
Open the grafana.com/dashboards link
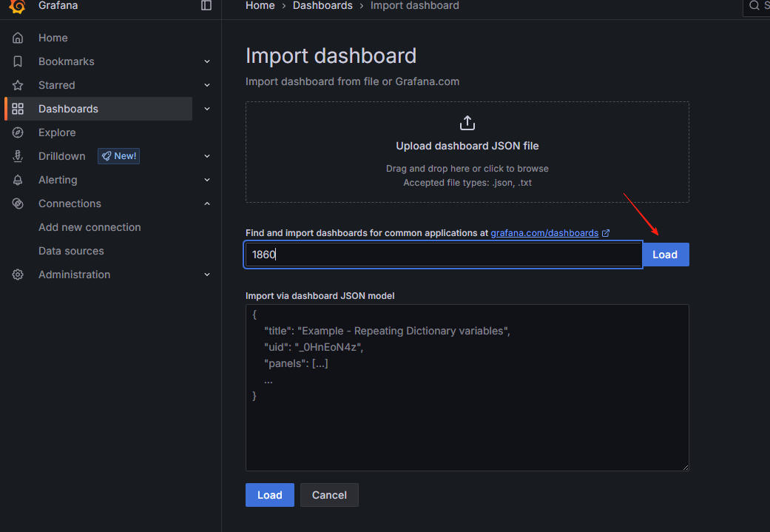click(544, 233)
